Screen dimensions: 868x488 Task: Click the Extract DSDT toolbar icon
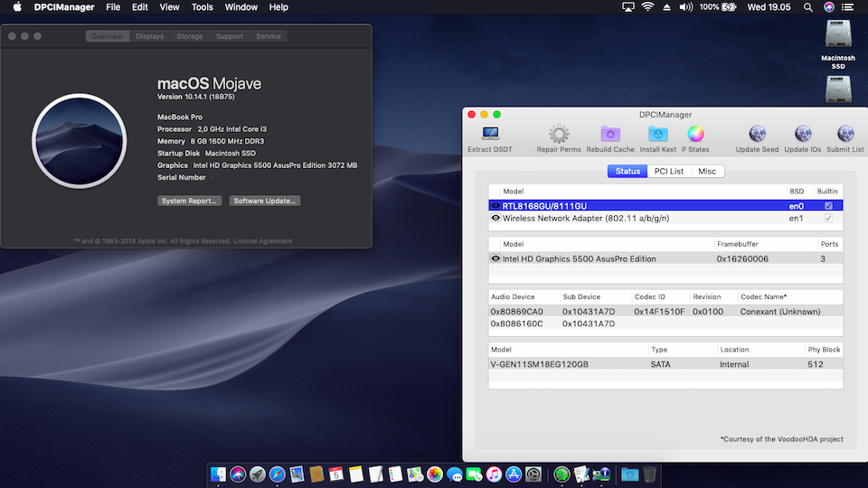(490, 134)
